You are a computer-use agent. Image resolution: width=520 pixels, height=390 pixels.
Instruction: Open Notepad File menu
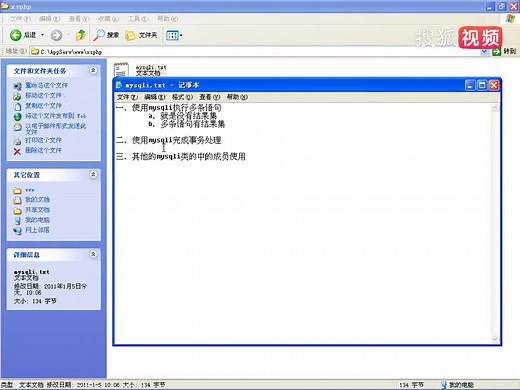[127, 97]
